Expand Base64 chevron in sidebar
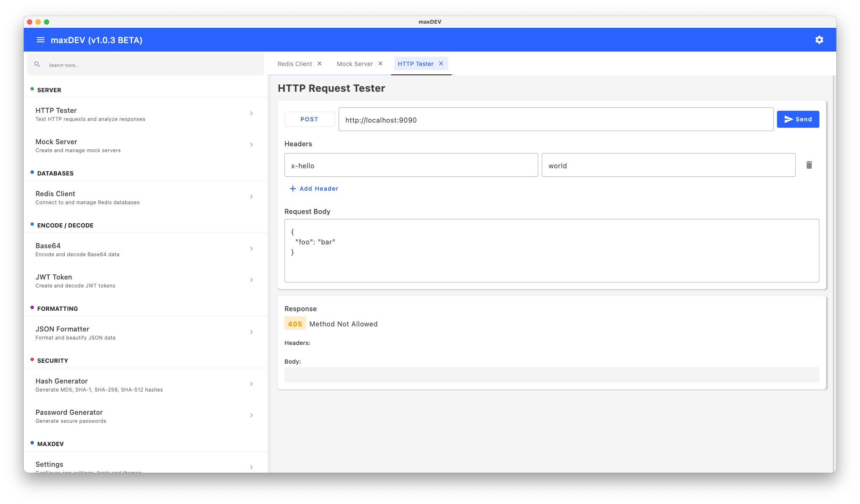Image resolution: width=860 pixels, height=504 pixels. click(251, 249)
